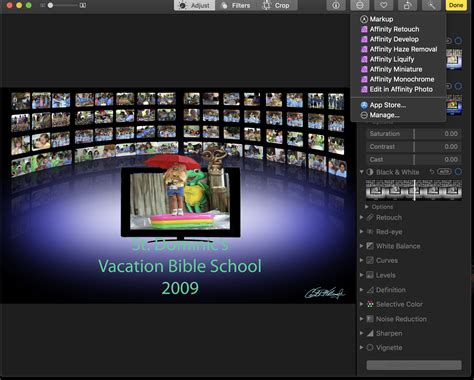This screenshot has width=474, height=380.
Task: Switch to the Adjust tab
Action: [195, 5]
